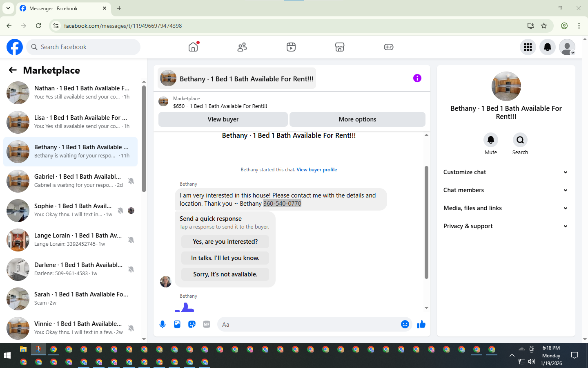
Task: Open the Sarah conversation marked Scam
Action: tap(70, 299)
